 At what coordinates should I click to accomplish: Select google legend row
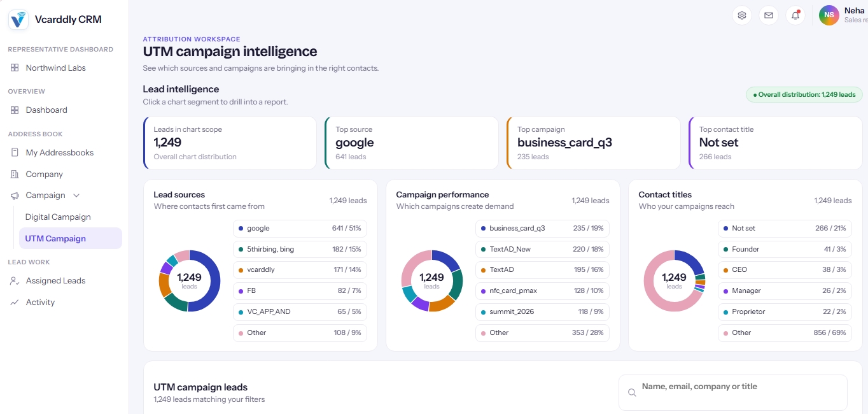(x=300, y=228)
